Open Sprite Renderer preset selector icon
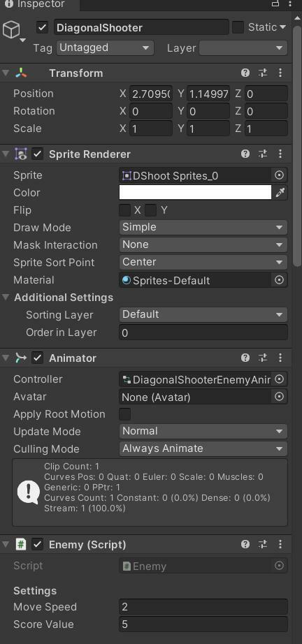 click(263, 154)
